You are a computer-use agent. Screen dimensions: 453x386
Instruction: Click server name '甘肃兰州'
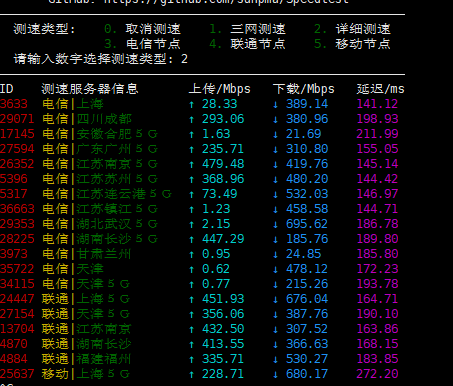tap(104, 254)
